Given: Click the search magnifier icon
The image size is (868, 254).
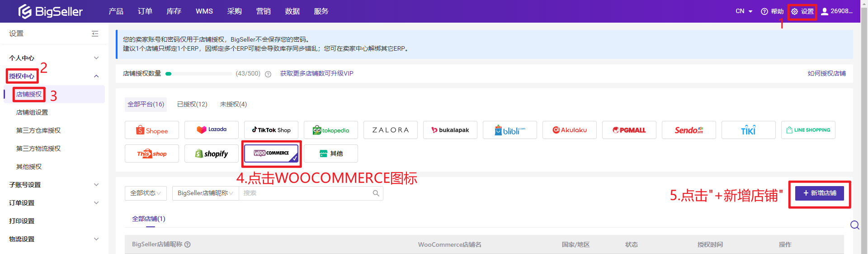Looking at the screenshot, I should pos(376,193).
